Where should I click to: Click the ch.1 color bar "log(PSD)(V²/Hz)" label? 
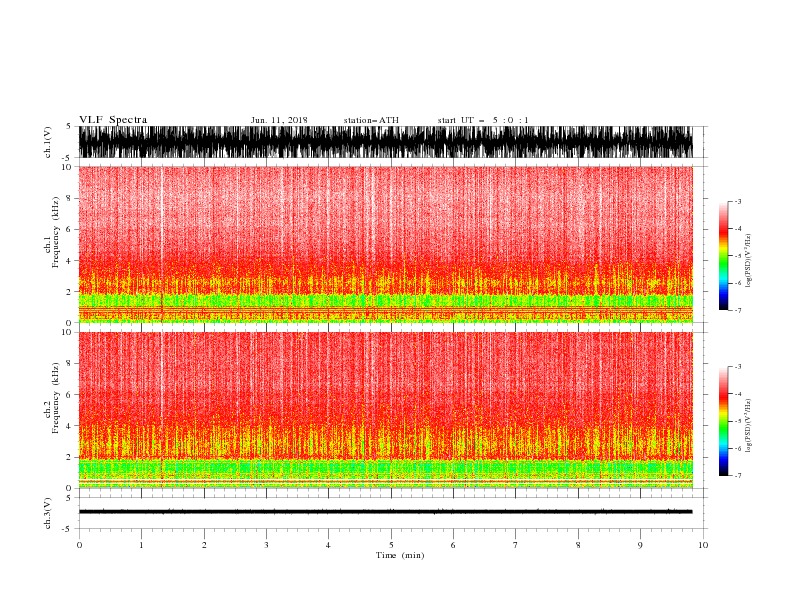tap(748, 261)
